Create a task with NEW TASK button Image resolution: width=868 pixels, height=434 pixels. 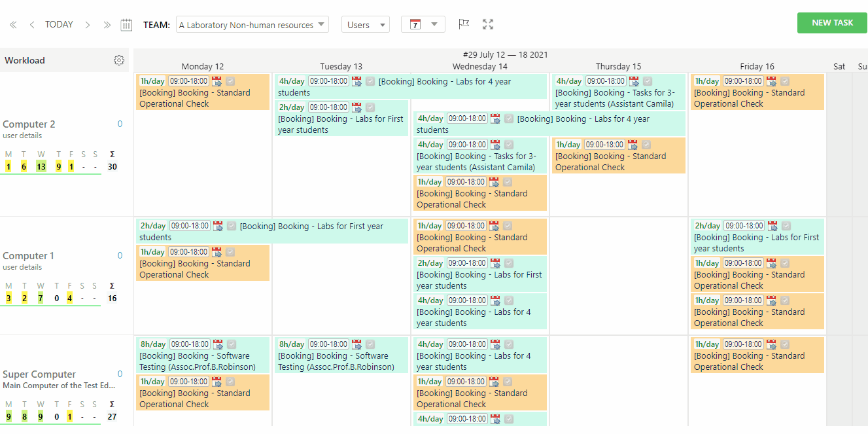(x=832, y=23)
